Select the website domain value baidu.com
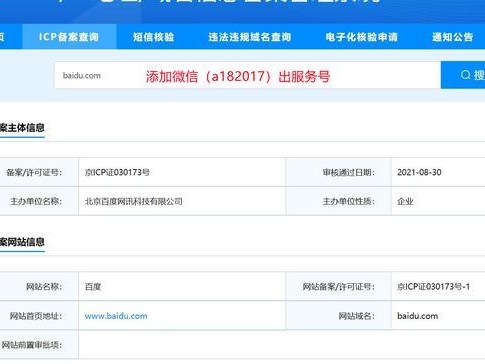Image resolution: width=485 pixels, height=364 pixels. [417, 316]
